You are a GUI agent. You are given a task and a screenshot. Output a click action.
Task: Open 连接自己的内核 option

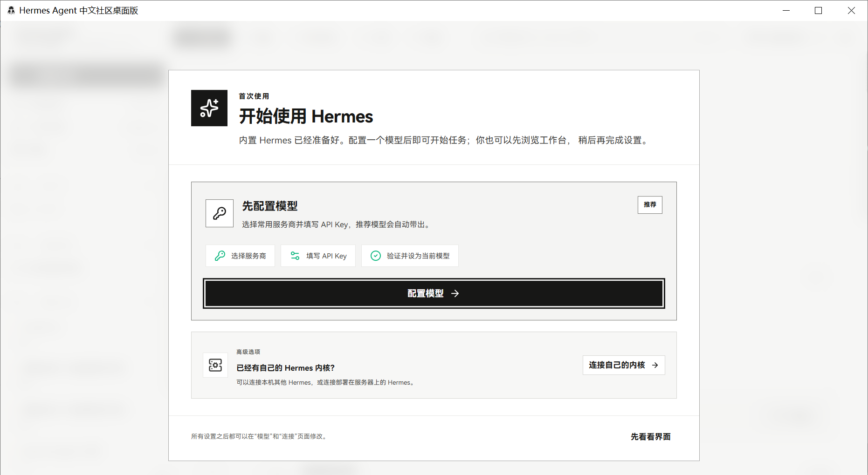coord(624,365)
